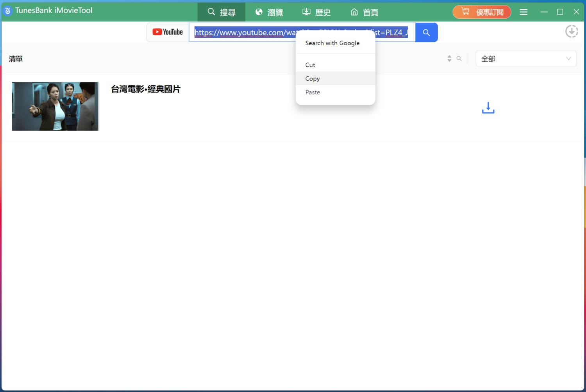Click the search magnifier in the list header
Screen dimensions: 586x392
pos(459,59)
